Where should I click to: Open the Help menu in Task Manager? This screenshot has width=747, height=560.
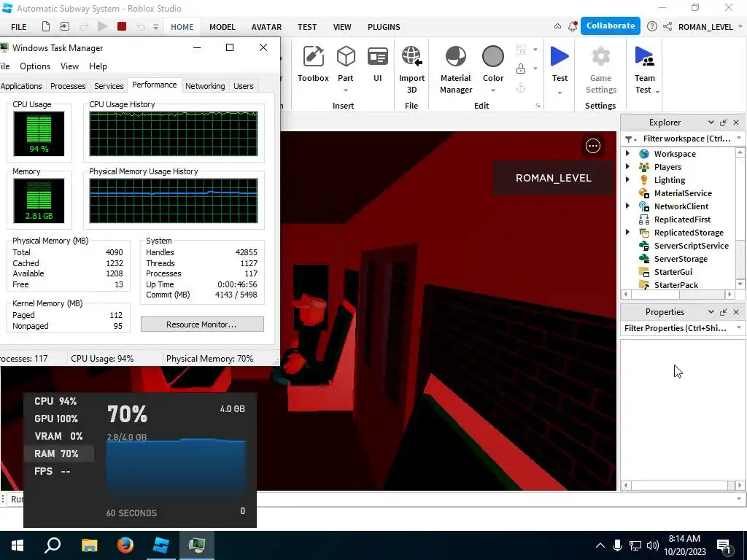tap(98, 66)
